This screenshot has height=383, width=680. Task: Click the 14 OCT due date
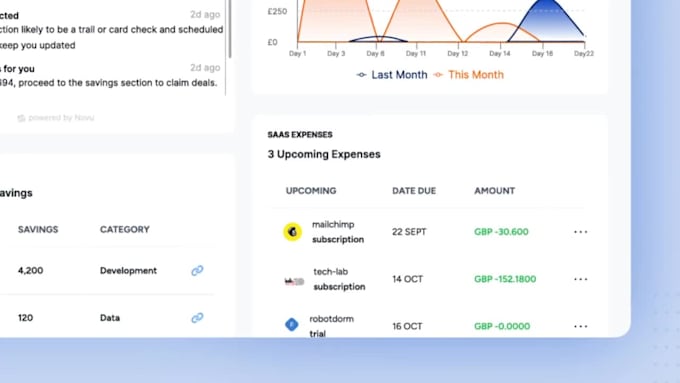point(408,279)
